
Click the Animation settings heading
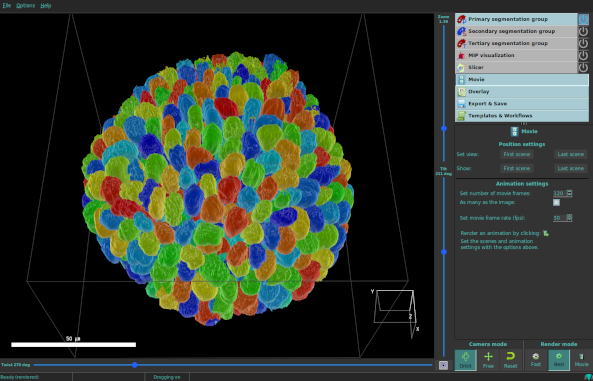pos(522,184)
